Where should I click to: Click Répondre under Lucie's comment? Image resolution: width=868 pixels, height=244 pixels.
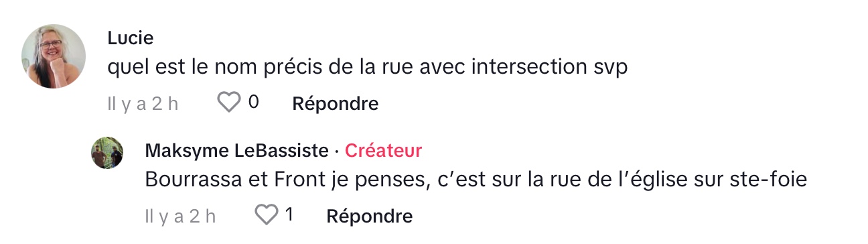(336, 103)
